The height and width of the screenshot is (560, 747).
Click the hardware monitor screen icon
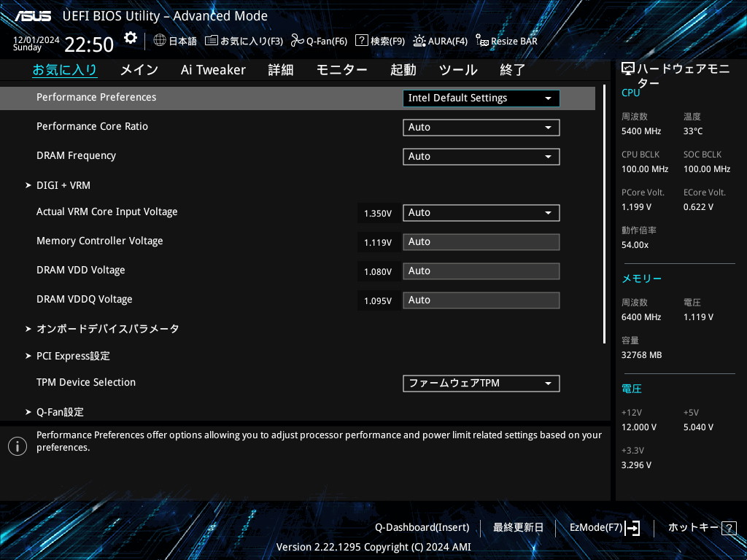pos(628,69)
